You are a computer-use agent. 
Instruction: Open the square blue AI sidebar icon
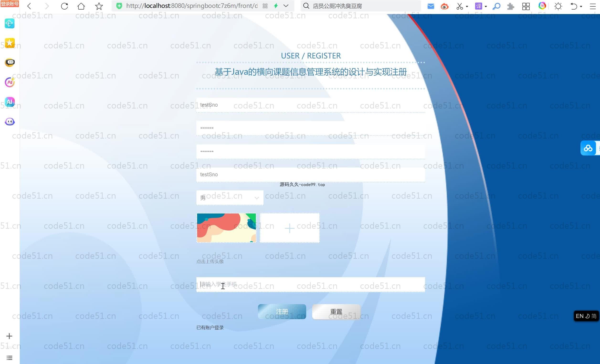coord(10,102)
